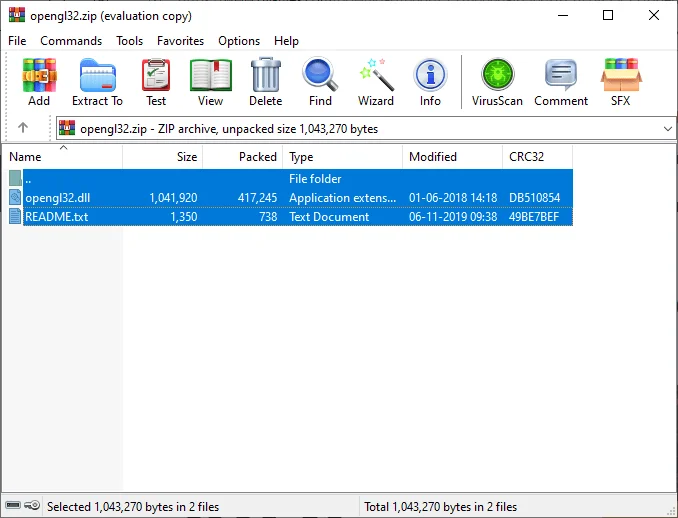Viewport: 678px width, 518px height.
Task: Open the Help menu
Action: click(286, 41)
